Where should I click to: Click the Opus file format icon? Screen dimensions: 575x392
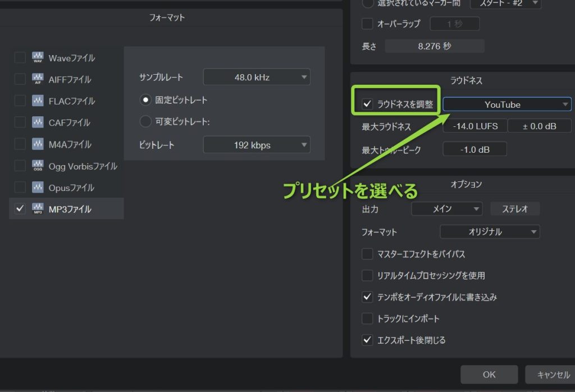pos(38,188)
